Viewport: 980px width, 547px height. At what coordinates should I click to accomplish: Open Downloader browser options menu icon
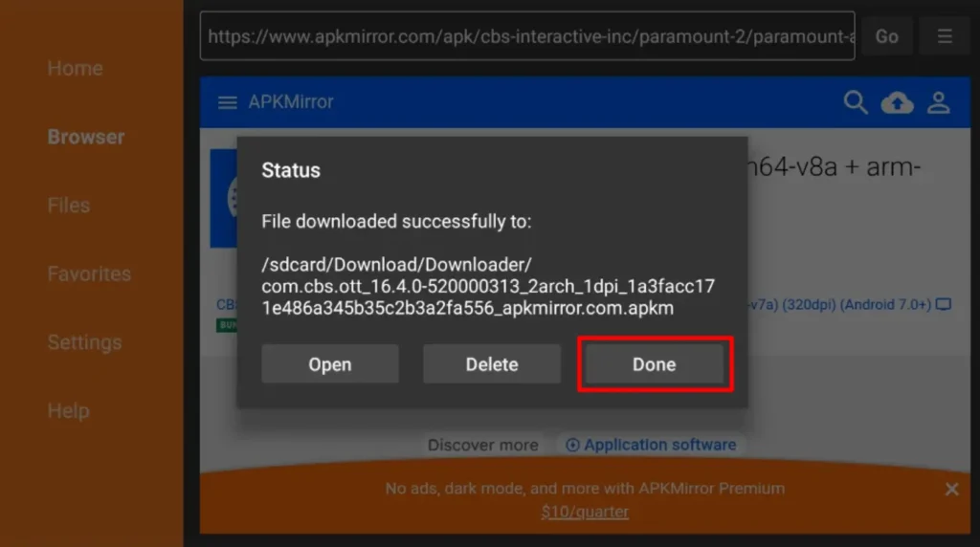click(x=945, y=36)
